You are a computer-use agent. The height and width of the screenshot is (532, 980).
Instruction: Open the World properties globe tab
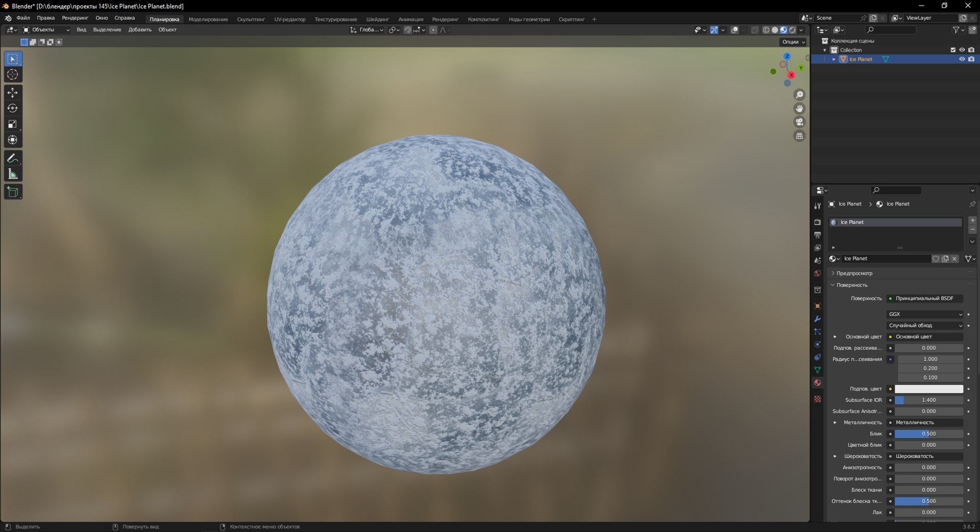817,274
